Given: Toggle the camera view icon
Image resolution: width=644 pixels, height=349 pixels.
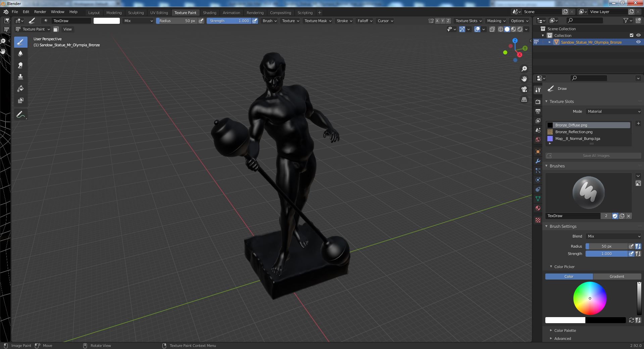Looking at the screenshot, I should click(524, 89).
